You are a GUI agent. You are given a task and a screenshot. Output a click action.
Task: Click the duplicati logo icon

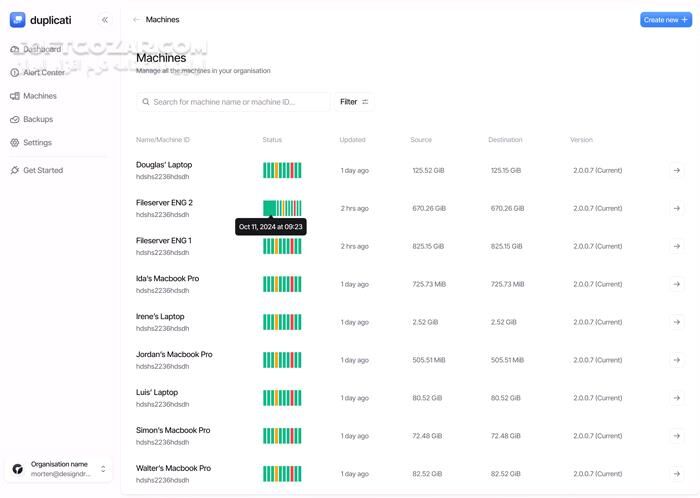[x=17, y=20]
